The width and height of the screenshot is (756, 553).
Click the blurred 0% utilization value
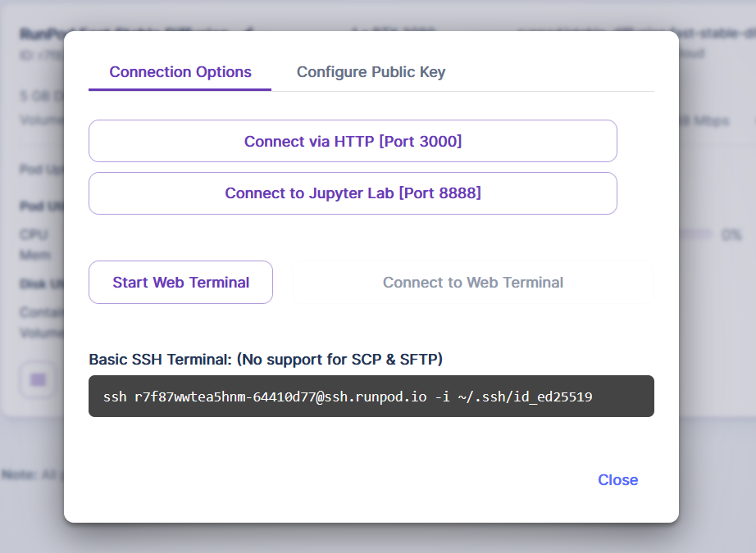(x=731, y=235)
